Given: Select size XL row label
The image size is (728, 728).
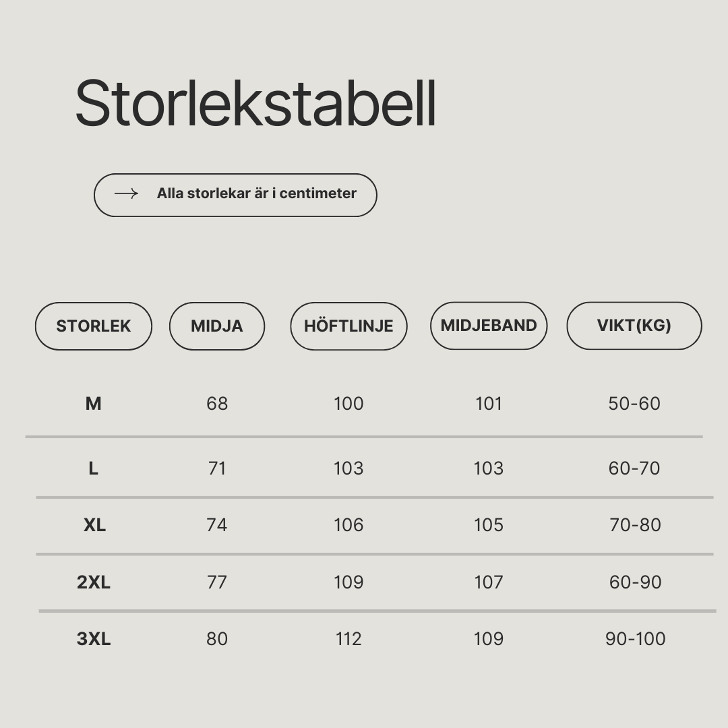Looking at the screenshot, I should (x=94, y=524).
